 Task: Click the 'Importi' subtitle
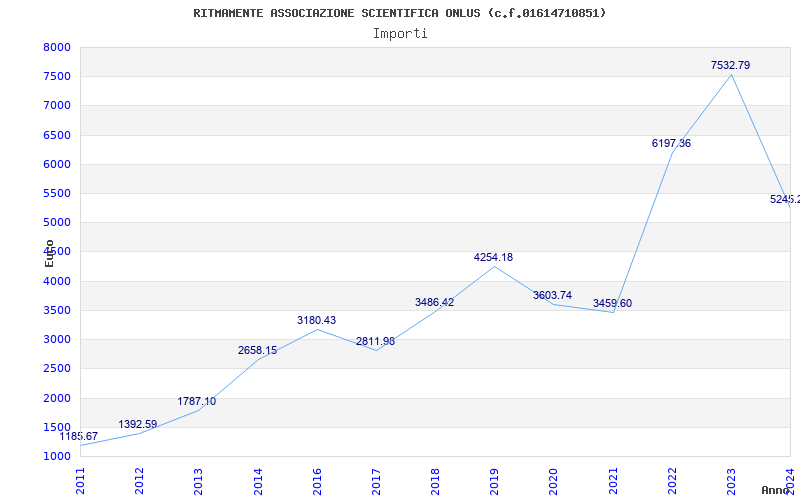coord(400,34)
